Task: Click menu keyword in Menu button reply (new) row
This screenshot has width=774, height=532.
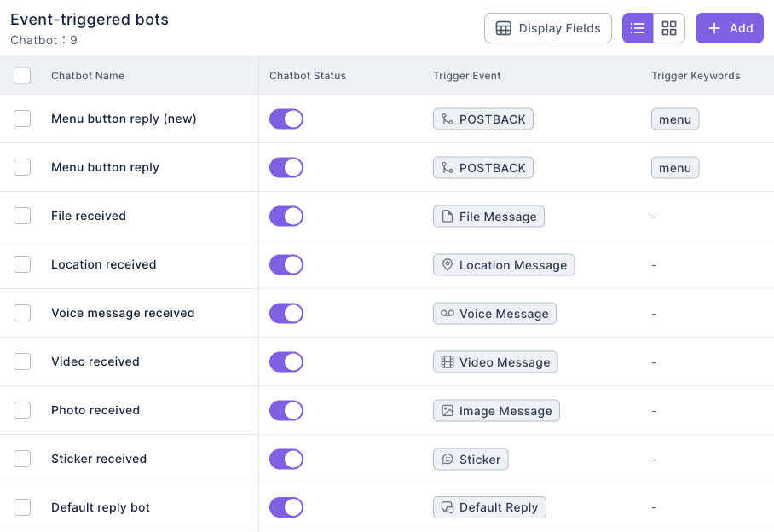Action: [675, 119]
